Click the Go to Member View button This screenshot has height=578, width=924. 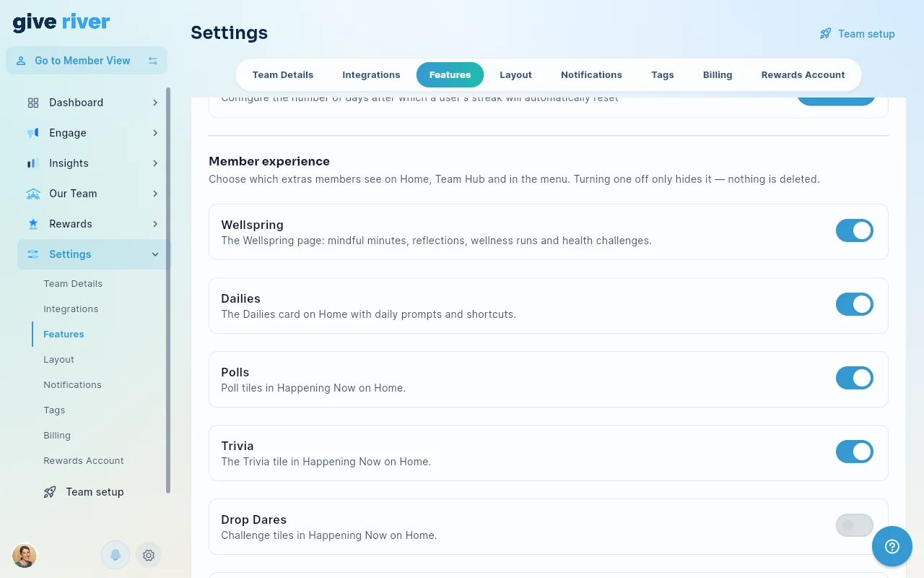pos(87,61)
